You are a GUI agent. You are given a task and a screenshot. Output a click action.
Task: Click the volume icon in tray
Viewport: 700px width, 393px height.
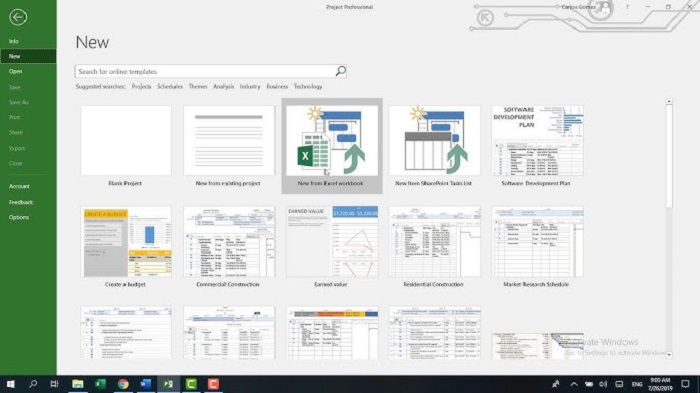click(603, 384)
